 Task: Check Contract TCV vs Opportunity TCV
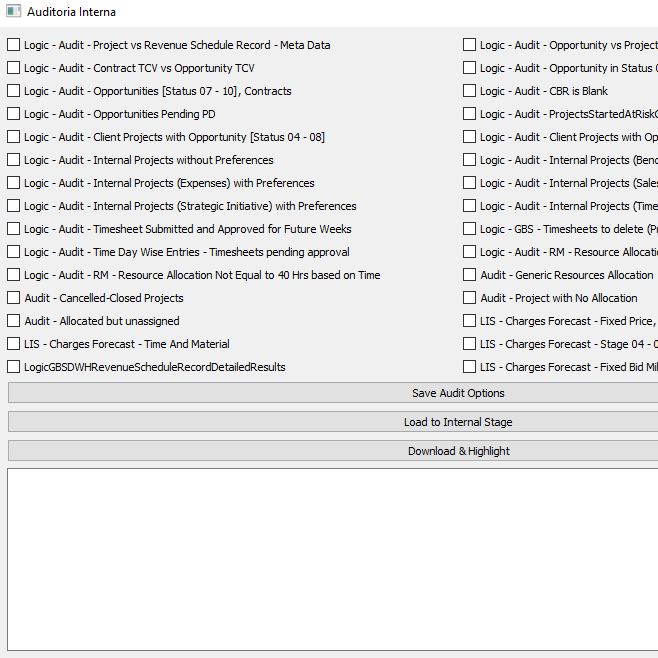(x=14, y=68)
